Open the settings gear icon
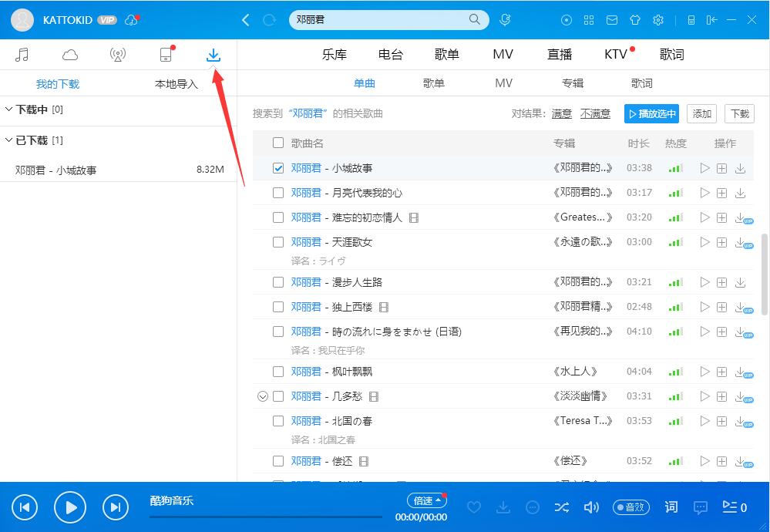770x532 pixels. tap(657, 20)
